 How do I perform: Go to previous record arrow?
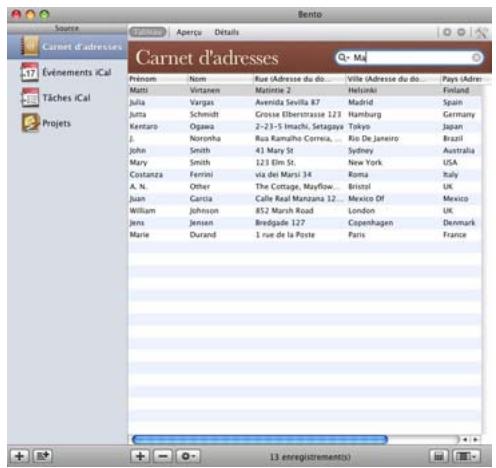pyautogui.click(x=447, y=32)
